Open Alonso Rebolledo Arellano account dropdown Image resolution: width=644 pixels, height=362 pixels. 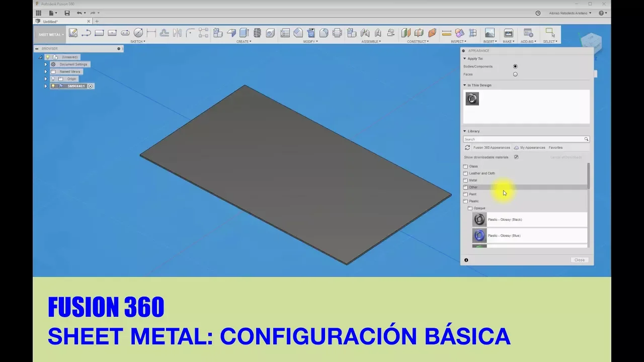pos(571,13)
